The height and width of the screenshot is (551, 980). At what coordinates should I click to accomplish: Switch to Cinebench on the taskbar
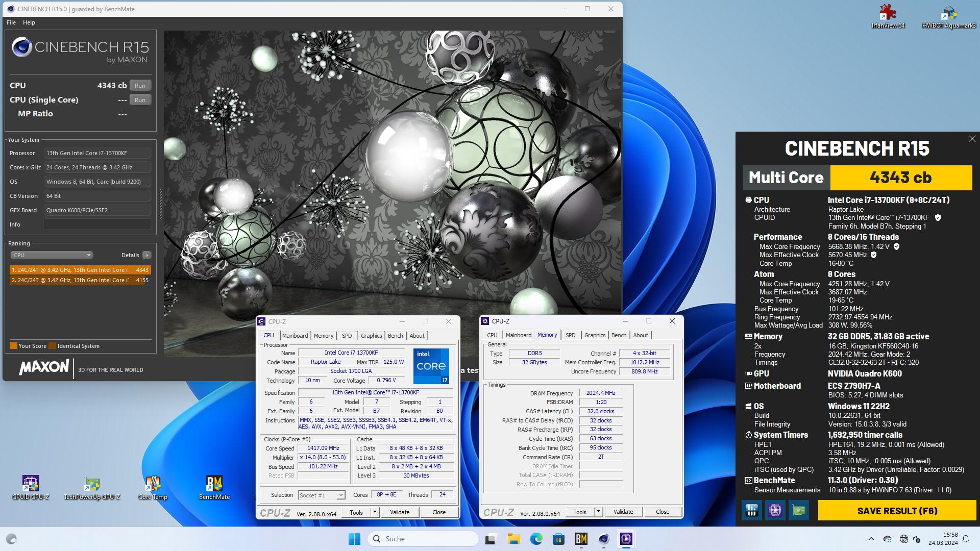[x=604, y=539]
